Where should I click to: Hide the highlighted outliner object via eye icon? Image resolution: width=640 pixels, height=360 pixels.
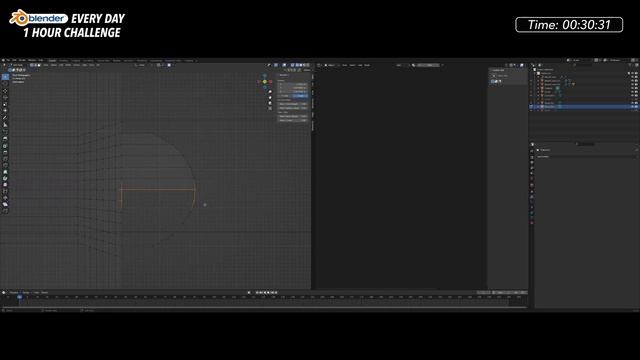tap(633, 107)
